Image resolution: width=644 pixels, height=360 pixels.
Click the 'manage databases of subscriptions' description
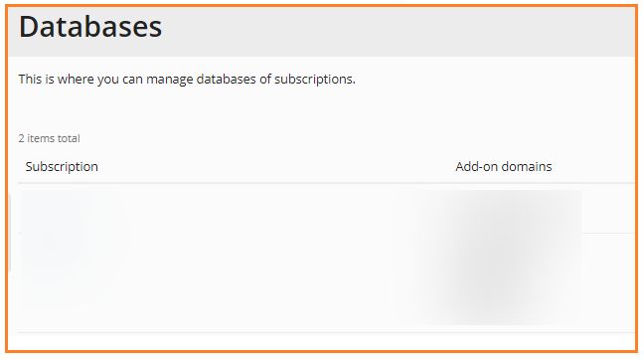187,79
